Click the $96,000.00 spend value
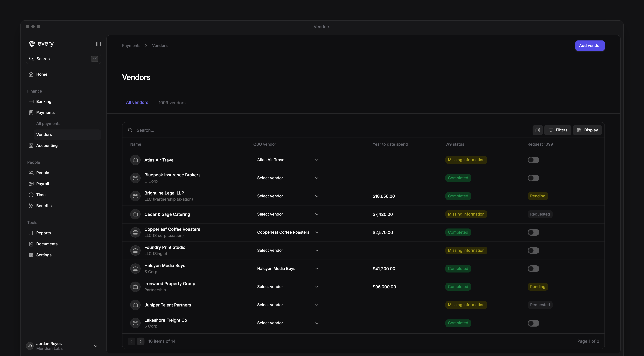Screen dimensions: 644x356 (x=384, y=287)
